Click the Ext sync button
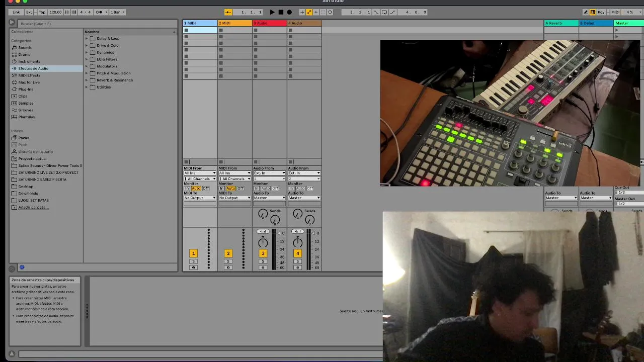The height and width of the screenshot is (362, 644). point(29,12)
